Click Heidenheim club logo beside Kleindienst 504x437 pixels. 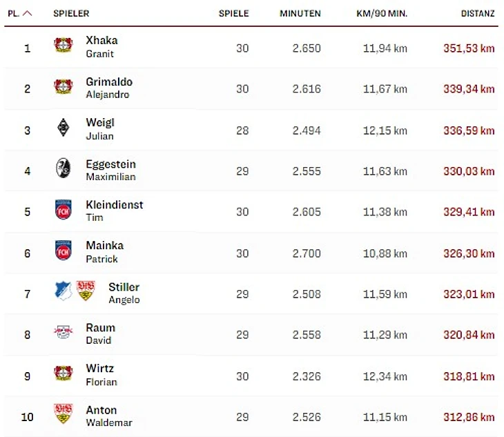[63, 210]
